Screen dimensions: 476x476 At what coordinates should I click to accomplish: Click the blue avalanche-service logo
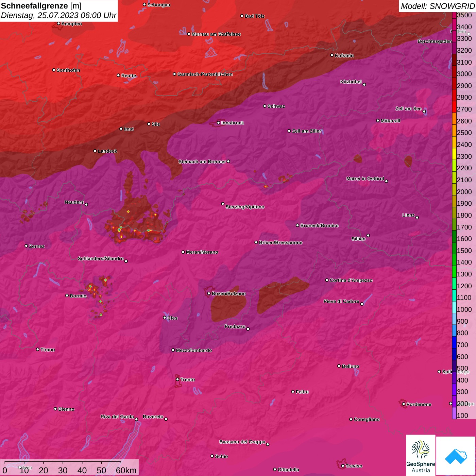456,456
